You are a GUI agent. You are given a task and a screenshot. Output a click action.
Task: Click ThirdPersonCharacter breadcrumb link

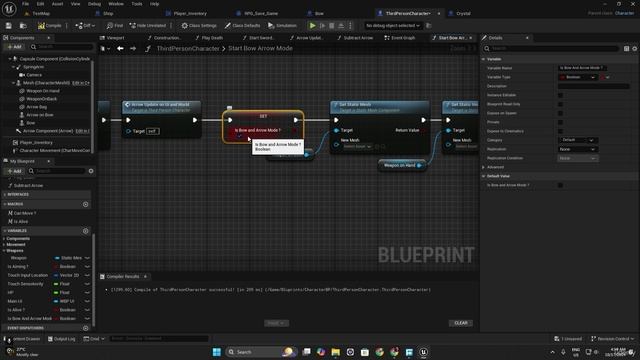188,49
